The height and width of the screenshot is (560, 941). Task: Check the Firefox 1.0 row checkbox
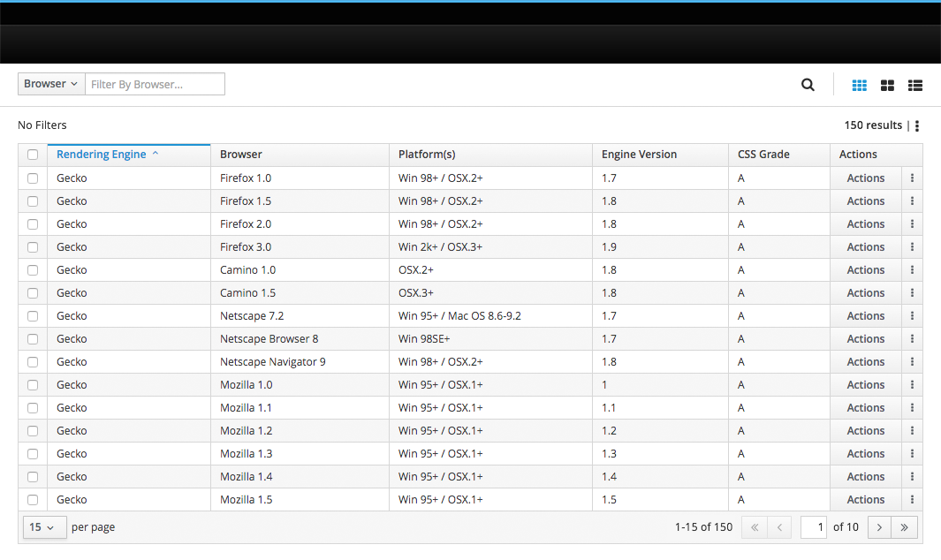[x=33, y=178]
